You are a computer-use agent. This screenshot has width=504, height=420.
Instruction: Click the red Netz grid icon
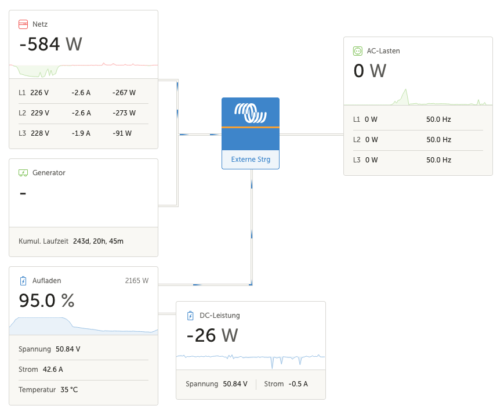(x=23, y=24)
